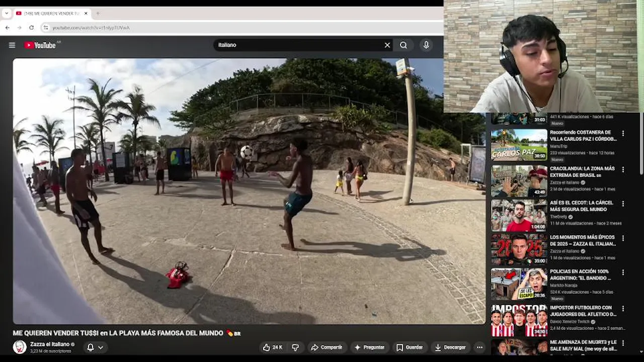Open ASÍ ES EL CECOT video thumbnail
644x362 pixels.
(x=519, y=216)
